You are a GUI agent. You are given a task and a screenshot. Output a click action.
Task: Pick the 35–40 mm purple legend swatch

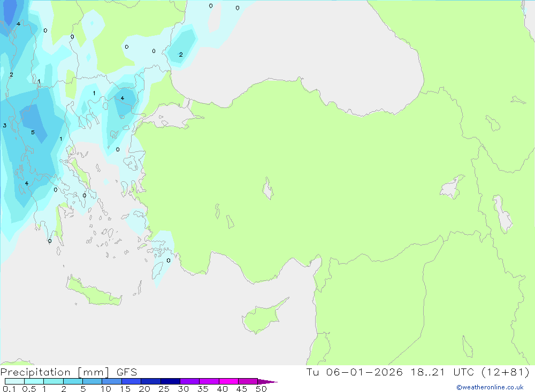(209, 381)
